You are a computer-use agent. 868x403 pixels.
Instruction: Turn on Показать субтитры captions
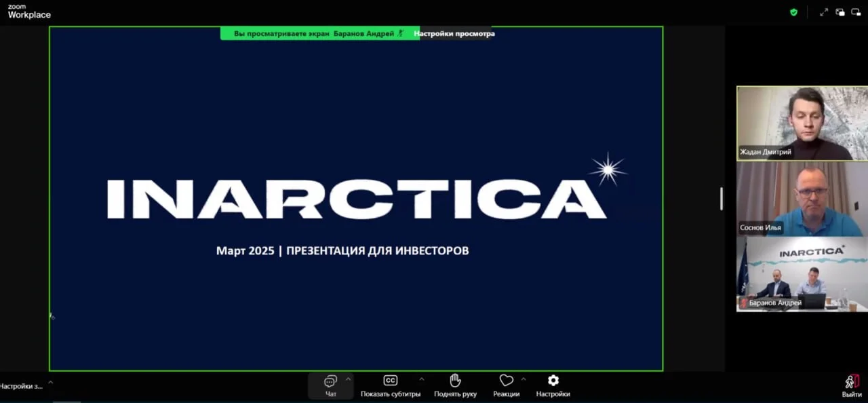[391, 385]
